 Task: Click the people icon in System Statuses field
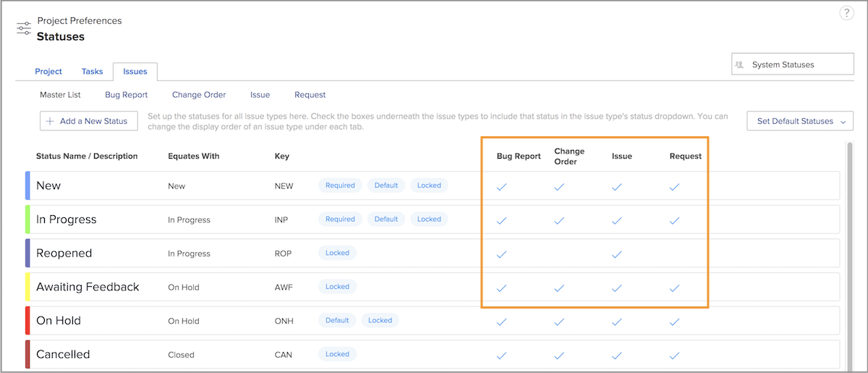[739, 64]
